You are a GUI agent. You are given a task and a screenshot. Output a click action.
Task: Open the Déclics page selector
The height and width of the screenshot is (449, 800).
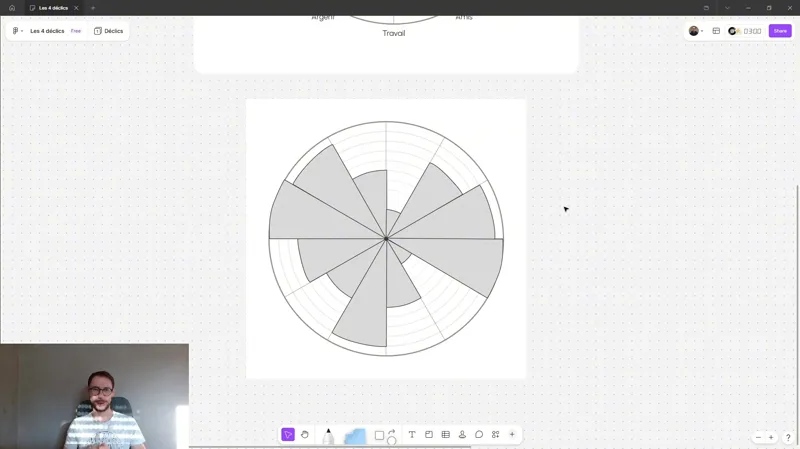click(108, 31)
